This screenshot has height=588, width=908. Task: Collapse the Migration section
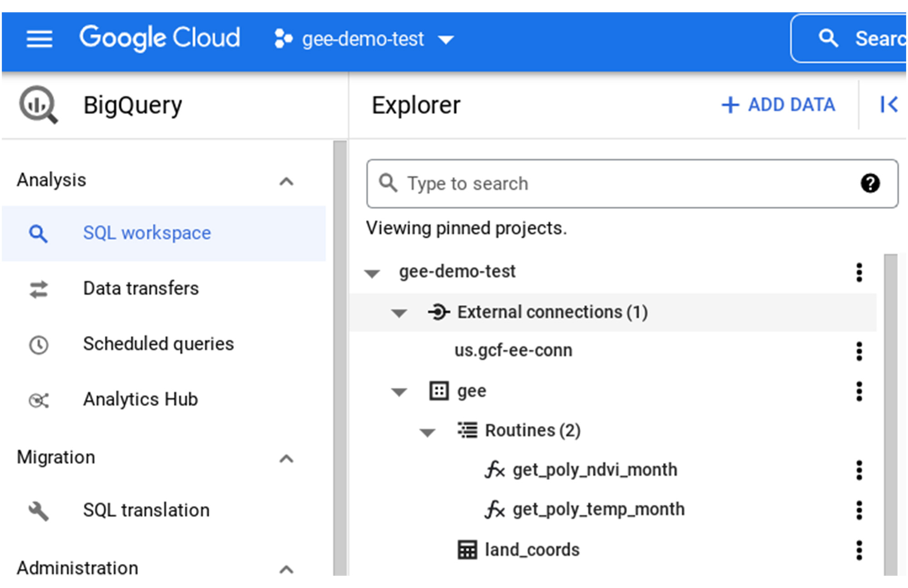click(286, 459)
